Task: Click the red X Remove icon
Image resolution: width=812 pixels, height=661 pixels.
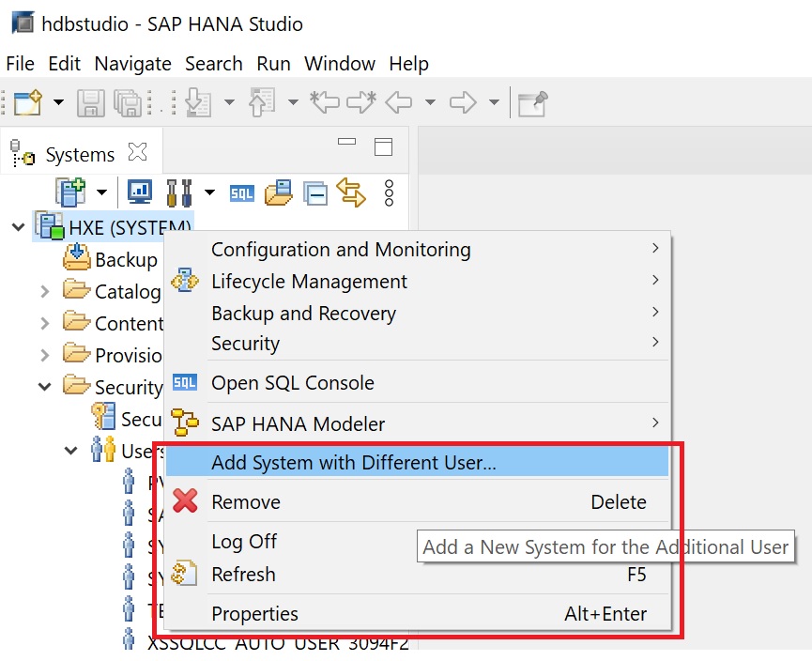Action: click(x=186, y=501)
